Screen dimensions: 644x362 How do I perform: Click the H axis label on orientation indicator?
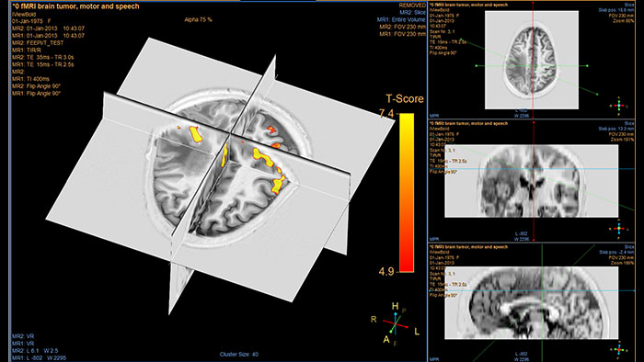pos(395,306)
